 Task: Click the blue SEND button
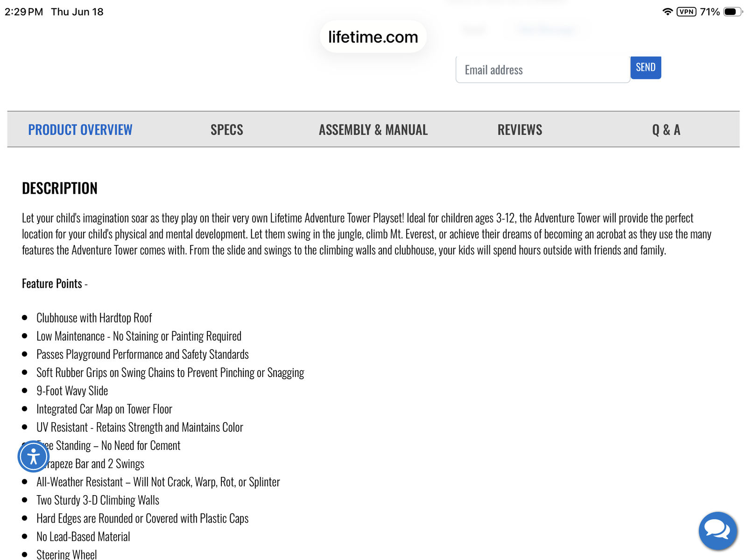point(646,68)
